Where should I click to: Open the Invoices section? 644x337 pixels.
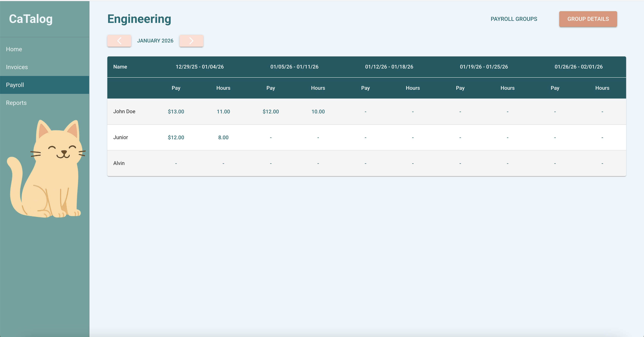pyautogui.click(x=17, y=67)
